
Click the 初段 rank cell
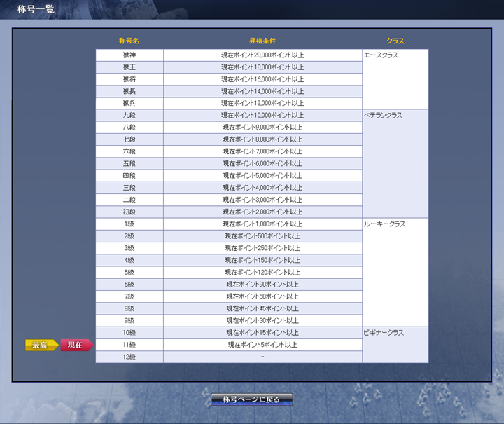pos(129,212)
